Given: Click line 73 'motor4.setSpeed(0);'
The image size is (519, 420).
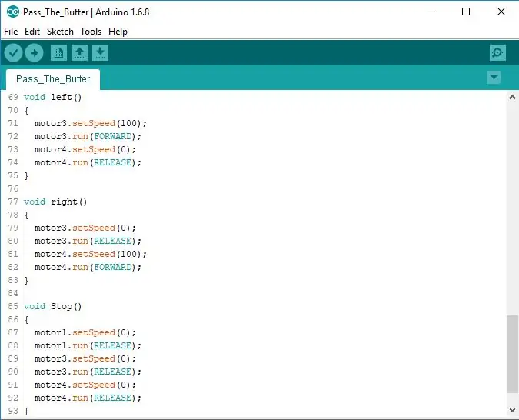Looking at the screenshot, I should click(x=85, y=150).
